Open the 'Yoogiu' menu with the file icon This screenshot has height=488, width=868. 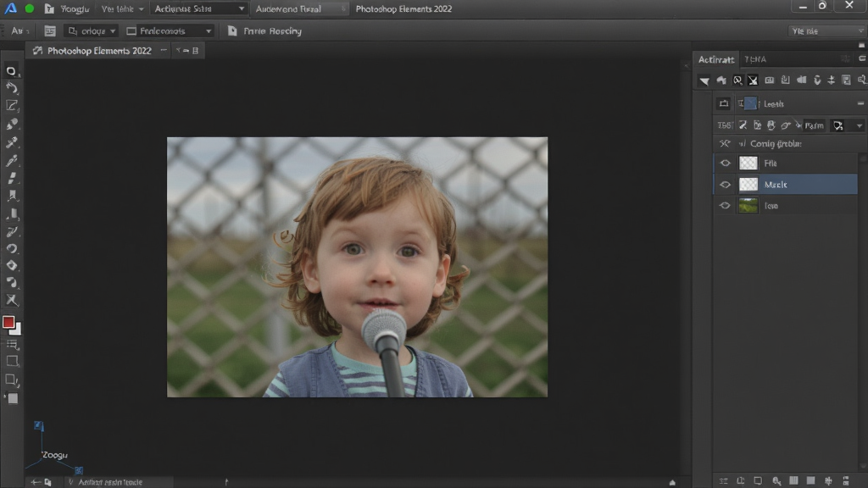point(67,8)
